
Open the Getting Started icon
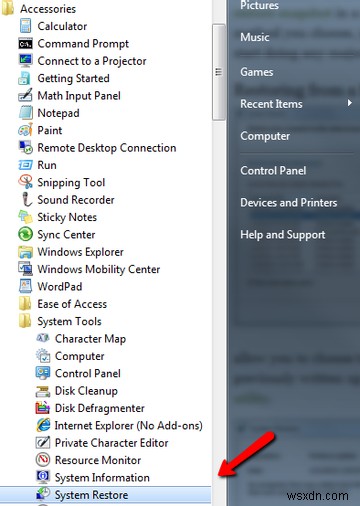[25, 78]
